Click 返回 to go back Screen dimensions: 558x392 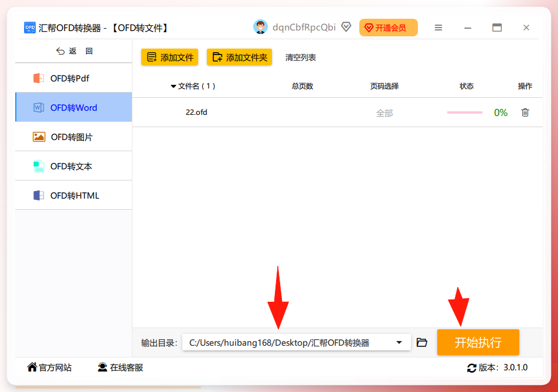tap(74, 51)
